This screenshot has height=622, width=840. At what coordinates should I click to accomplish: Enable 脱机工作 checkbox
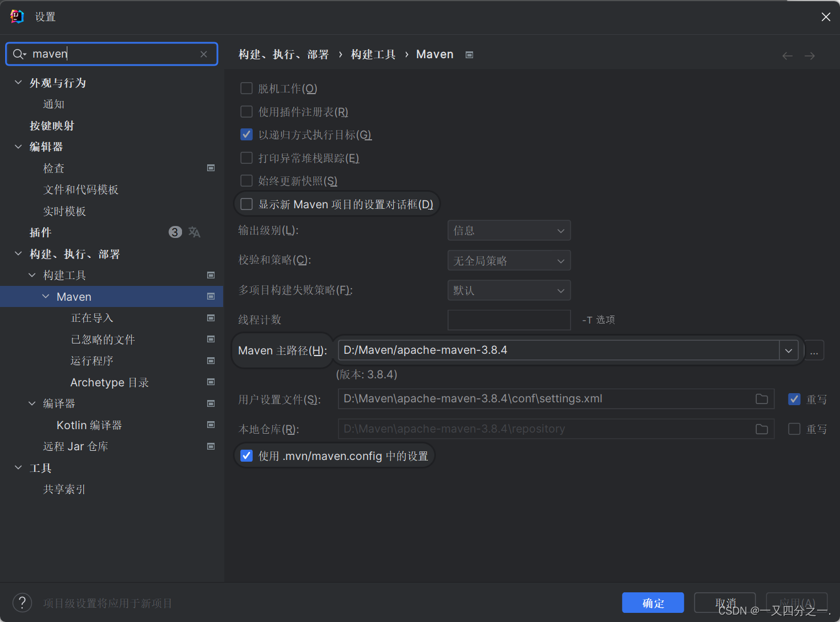pyautogui.click(x=247, y=88)
